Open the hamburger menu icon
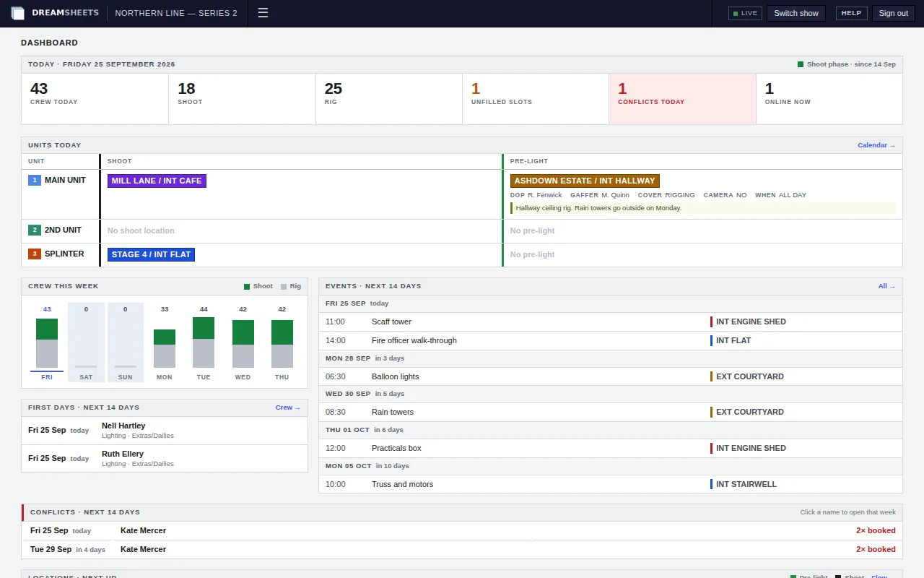 263,13
